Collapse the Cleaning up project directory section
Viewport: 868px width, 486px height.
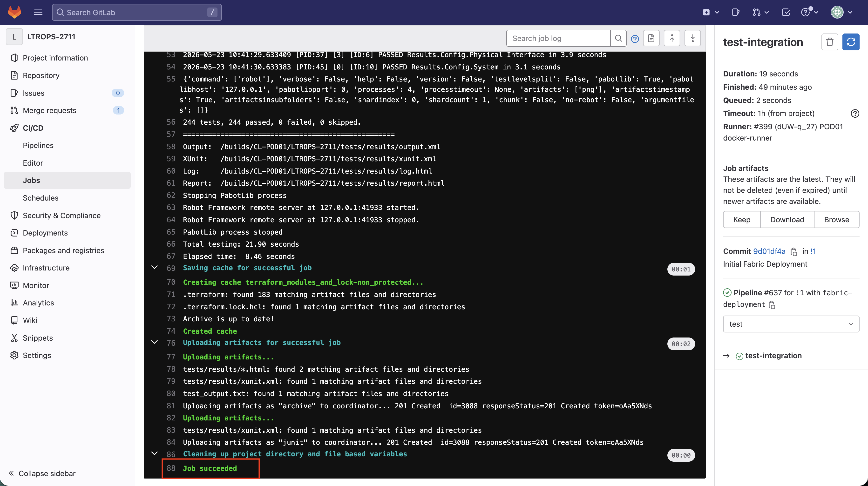[154, 454]
